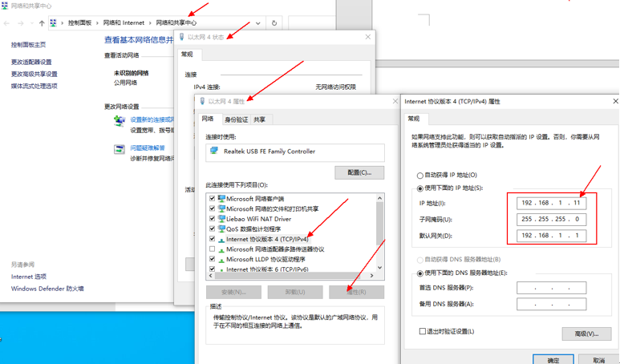Switch to the 共享 tab

pyautogui.click(x=260, y=119)
